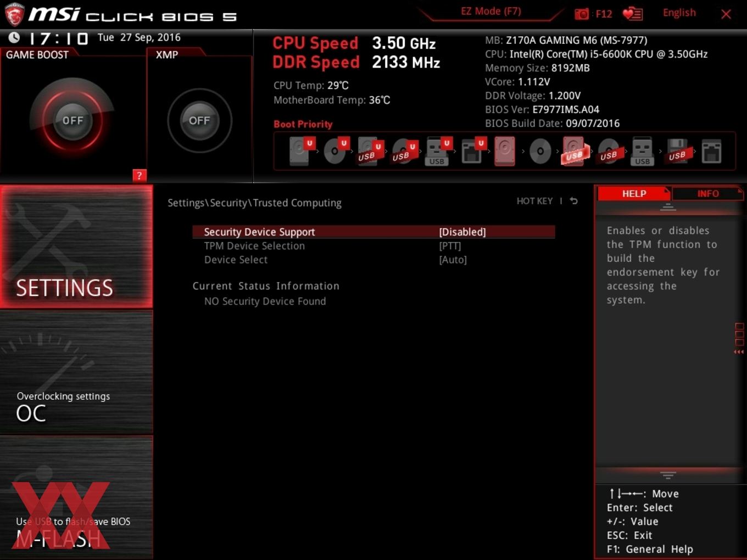Click the CPU Temp: 29°C reading

(x=311, y=85)
